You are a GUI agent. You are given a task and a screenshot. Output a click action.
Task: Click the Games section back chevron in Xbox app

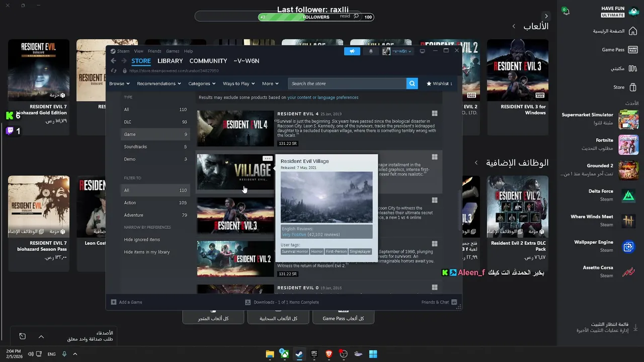tap(514, 26)
